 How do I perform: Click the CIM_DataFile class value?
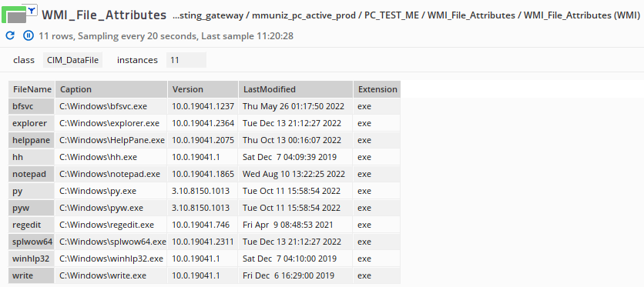[x=72, y=60]
